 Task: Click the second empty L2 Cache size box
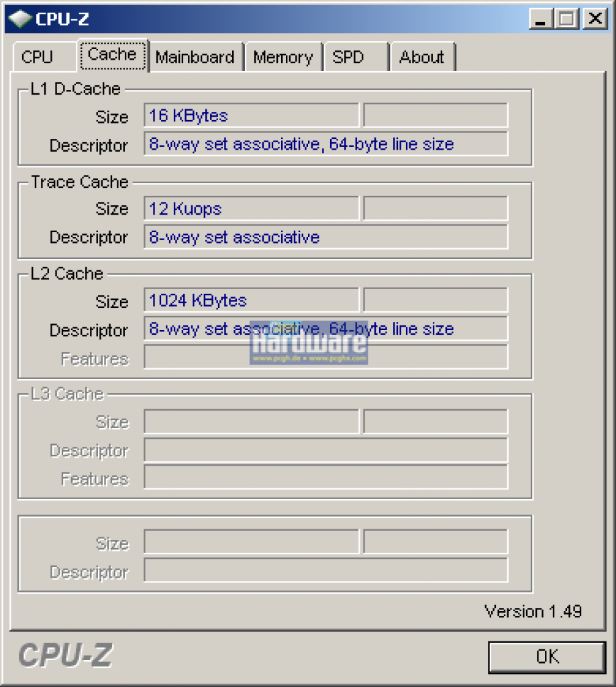pyautogui.click(x=435, y=301)
